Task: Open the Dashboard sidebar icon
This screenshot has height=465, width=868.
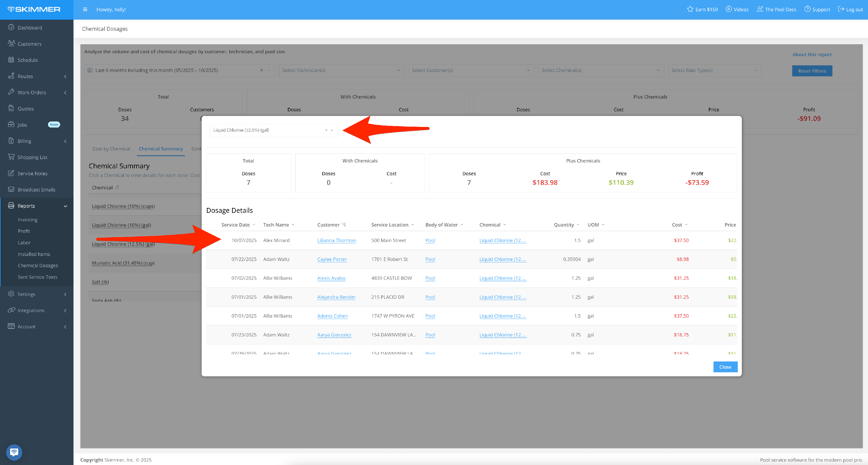Action: point(11,27)
